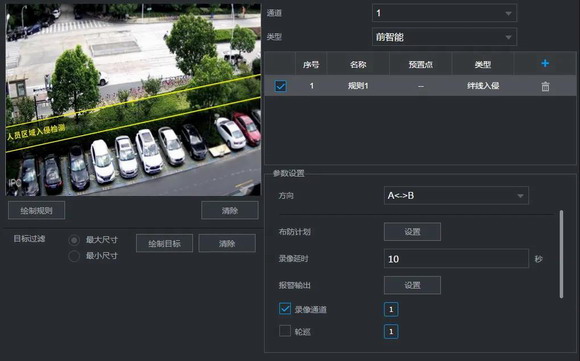Select the 最小尺寸 radio option
The image size is (580, 361).
tap(74, 256)
